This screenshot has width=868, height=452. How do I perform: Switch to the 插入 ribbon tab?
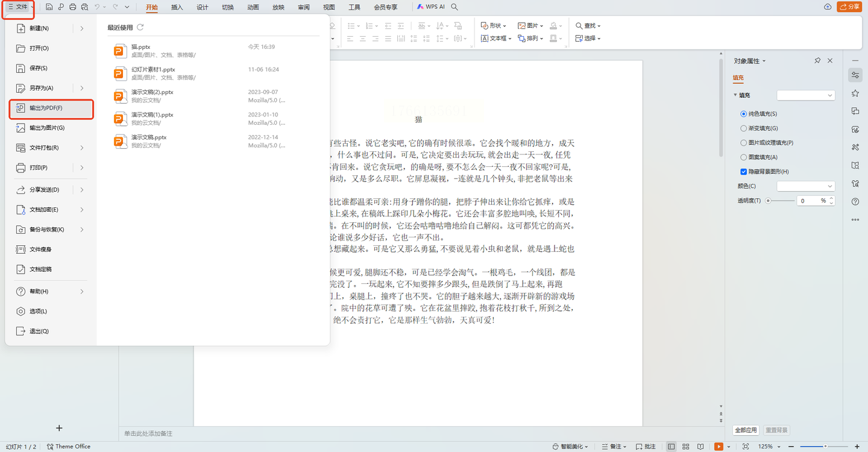coord(177,7)
